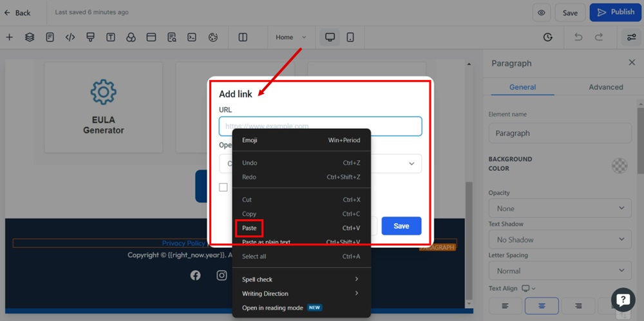Choose Undo from the context menu
The width and height of the screenshot is (644, 321).
[x=301, y=163]
